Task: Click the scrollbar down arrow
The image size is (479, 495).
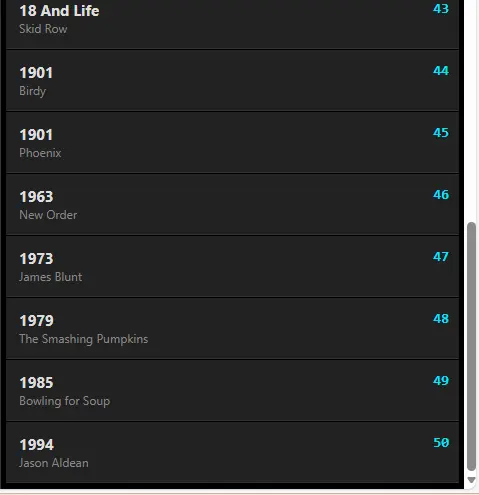Action: click(471, 480)
